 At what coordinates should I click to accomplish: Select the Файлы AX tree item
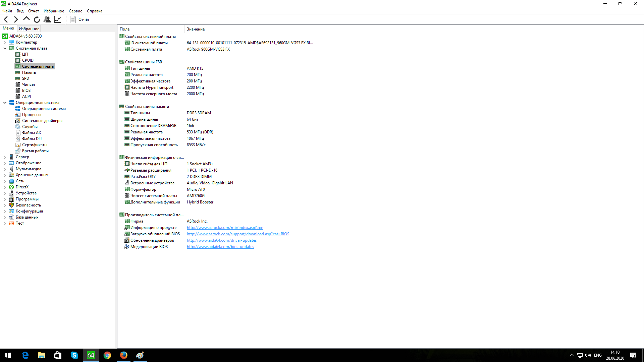[32, 133]
